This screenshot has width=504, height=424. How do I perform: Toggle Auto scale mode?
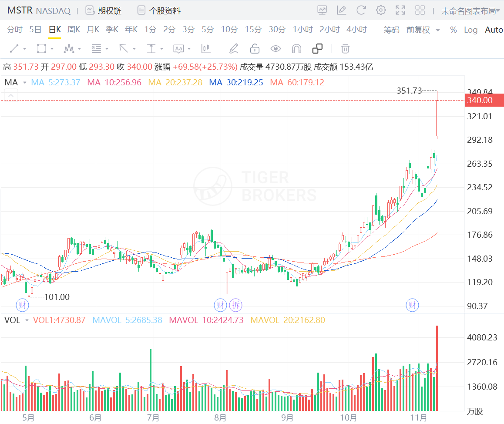point(494,30)
